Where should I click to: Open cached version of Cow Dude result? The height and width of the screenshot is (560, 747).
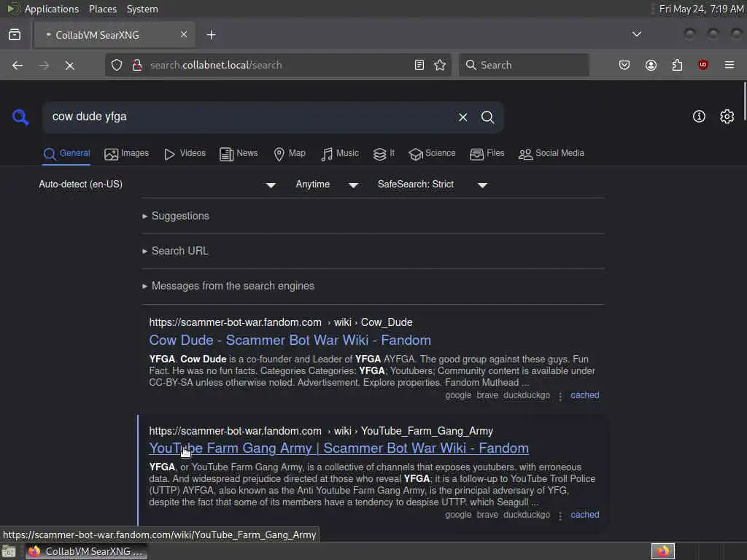[x=584, y=395]
